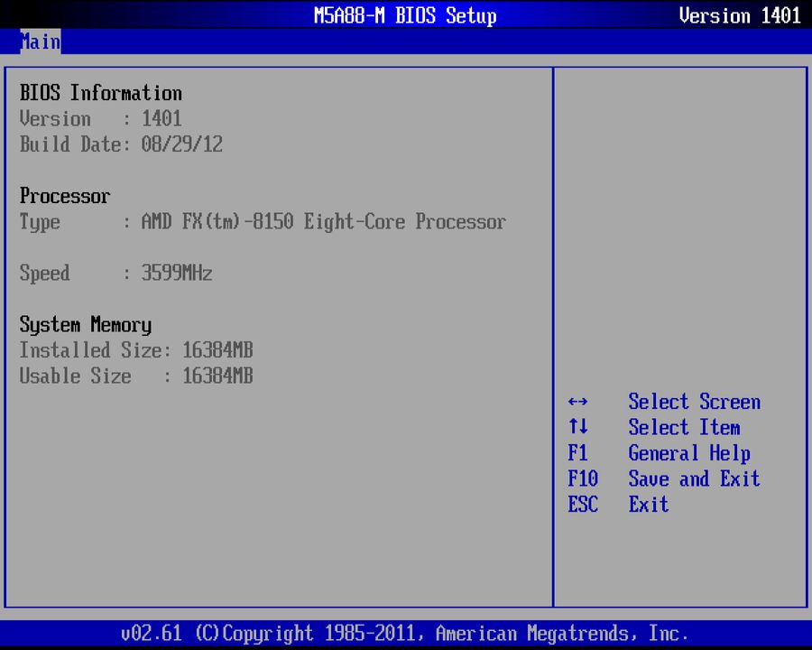The height and width of the screenshot is (650, 812).
Task: Select the Main tab
Action: (x=41, y=42)
